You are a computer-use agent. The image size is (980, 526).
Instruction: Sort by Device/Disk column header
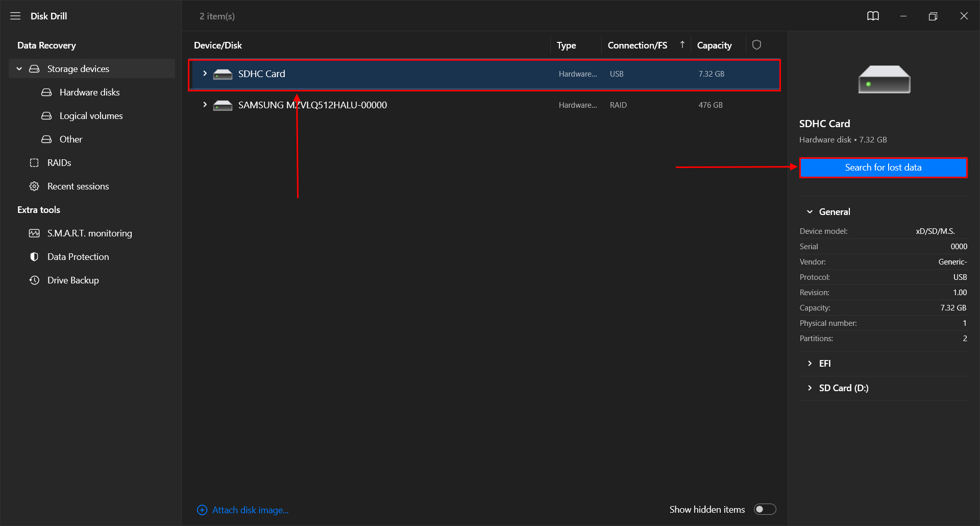218,45
